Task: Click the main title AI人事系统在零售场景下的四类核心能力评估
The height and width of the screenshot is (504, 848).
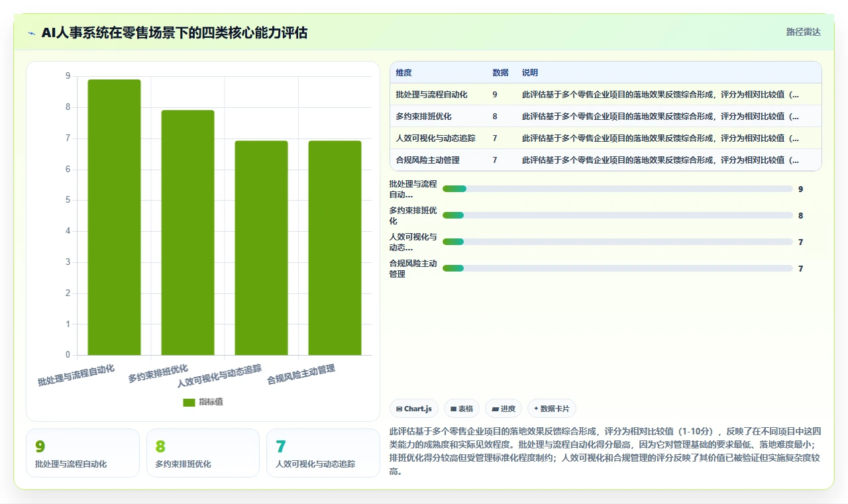Action: [174, 32]
